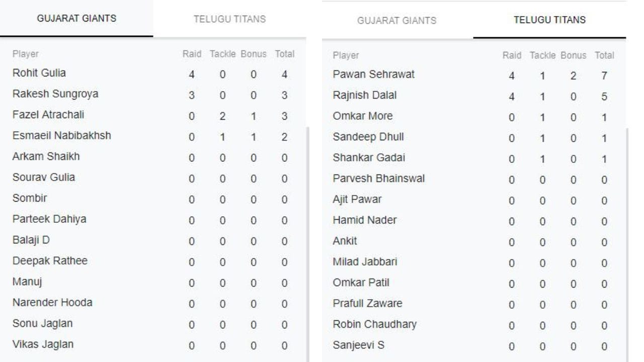Choose Sandeep Dhull in Telugu Titans list

[368, 137]
